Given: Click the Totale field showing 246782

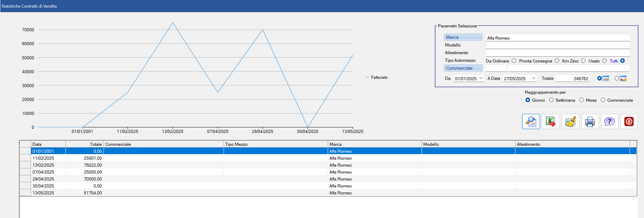Looking at the screenshot, I should coord(573,78).
